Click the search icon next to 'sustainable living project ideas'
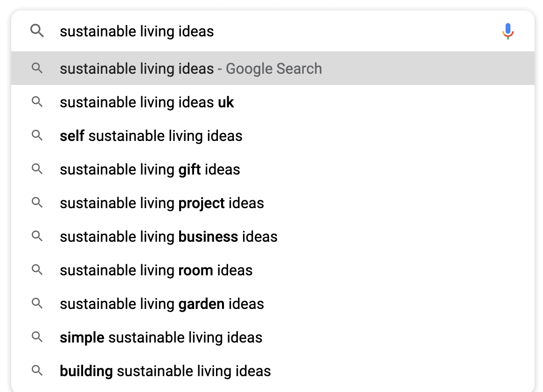543x392 pixels. (x=37, y=203)
